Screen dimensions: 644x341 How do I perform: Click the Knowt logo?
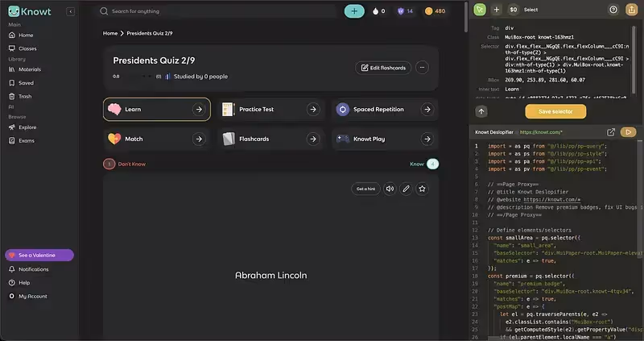click(30, 11)
